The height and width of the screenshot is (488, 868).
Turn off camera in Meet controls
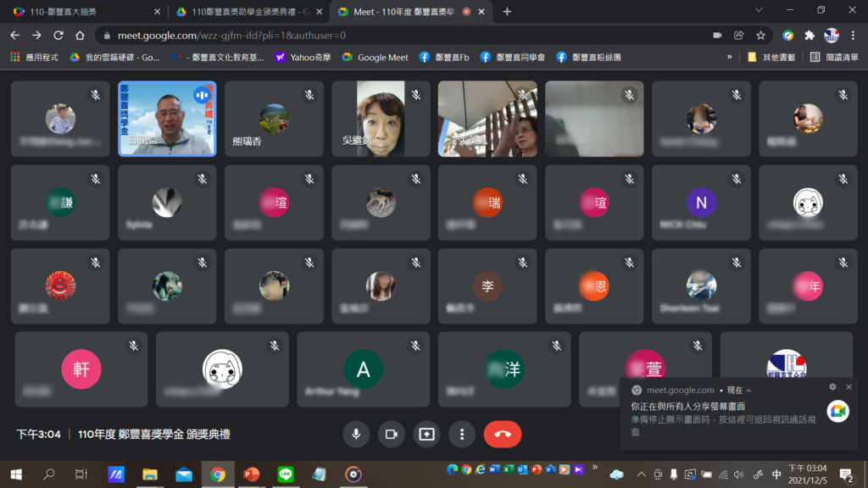click(391, 434)
